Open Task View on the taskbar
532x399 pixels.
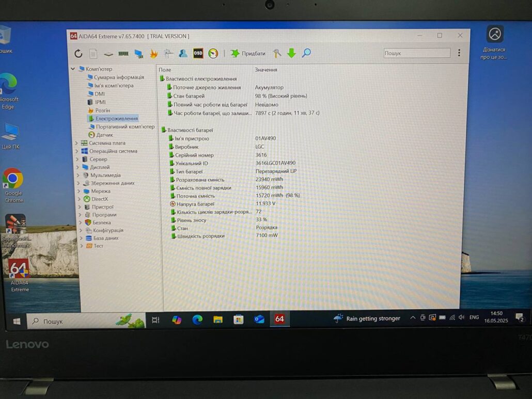(156, 320)
